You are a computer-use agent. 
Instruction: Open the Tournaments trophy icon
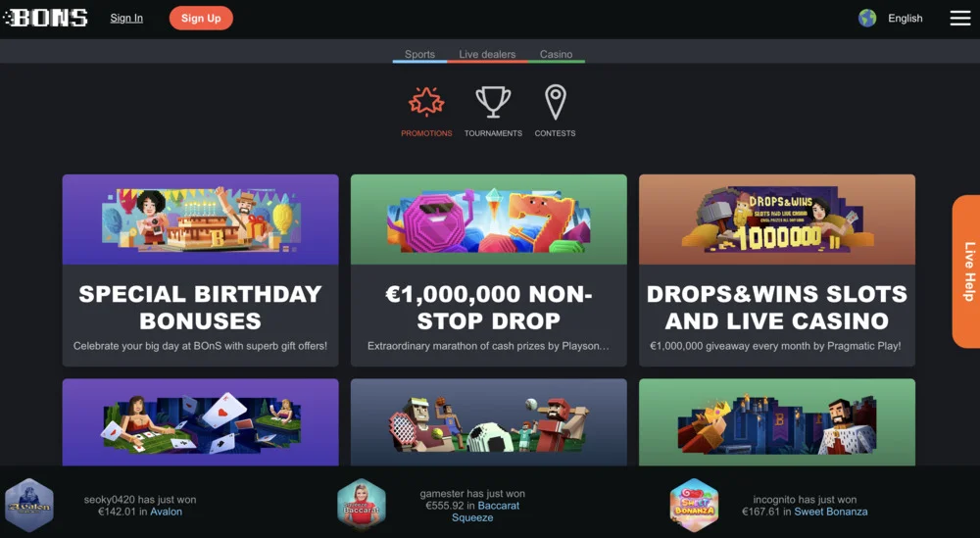493,102
